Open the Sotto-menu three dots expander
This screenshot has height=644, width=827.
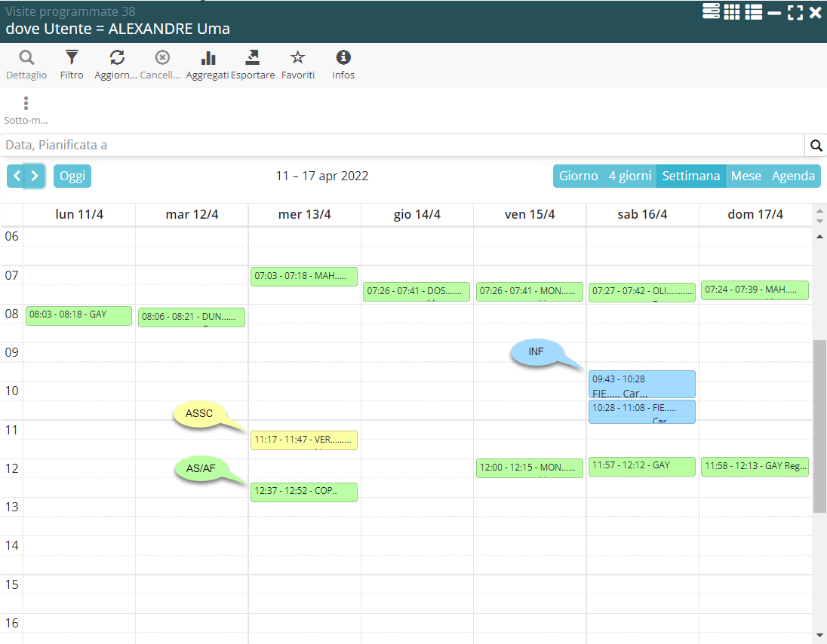[x=26, y=103]
